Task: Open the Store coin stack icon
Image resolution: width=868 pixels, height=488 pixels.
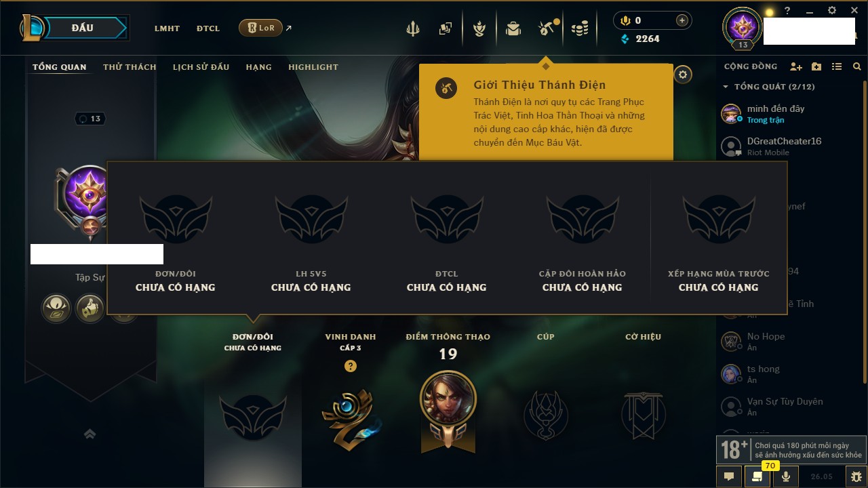Action: [579, 28]
